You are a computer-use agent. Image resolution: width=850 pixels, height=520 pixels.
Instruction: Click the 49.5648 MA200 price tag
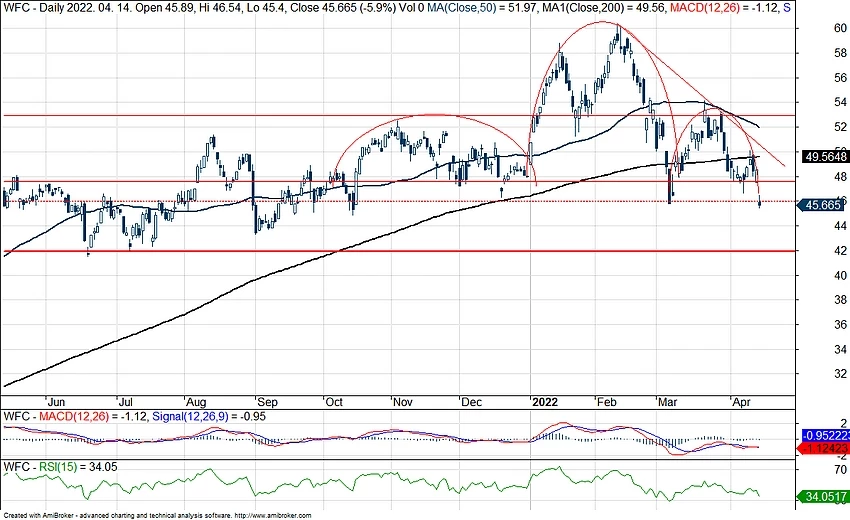click(826, 157)
